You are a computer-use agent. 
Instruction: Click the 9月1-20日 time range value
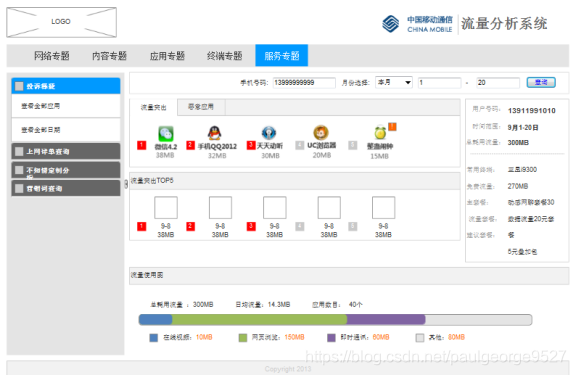point(523,127)
